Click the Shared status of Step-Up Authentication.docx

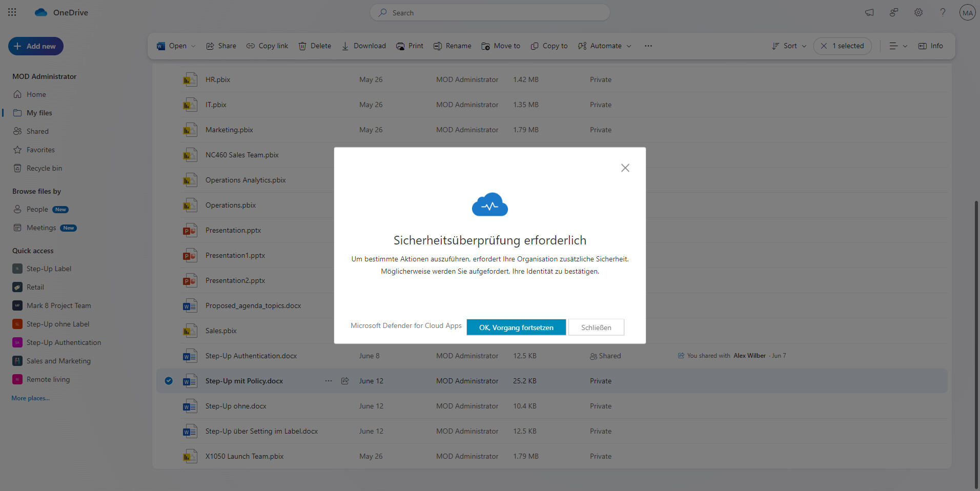[605, 356]
